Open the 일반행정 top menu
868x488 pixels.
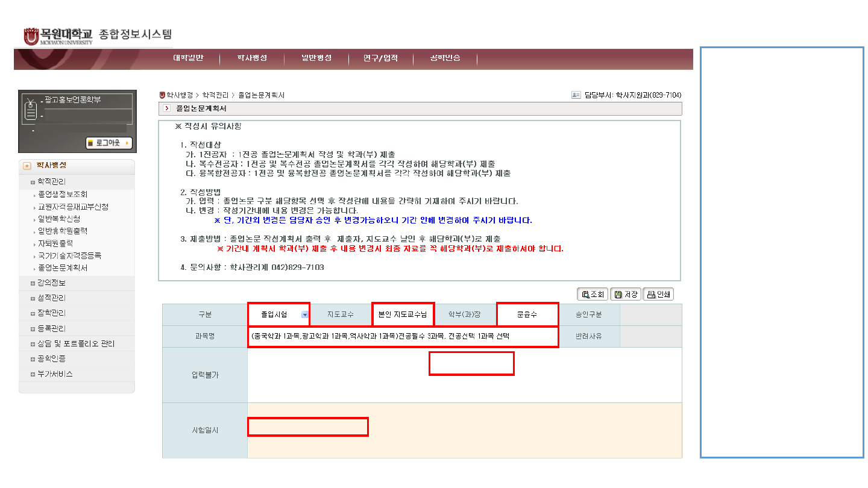316,58
